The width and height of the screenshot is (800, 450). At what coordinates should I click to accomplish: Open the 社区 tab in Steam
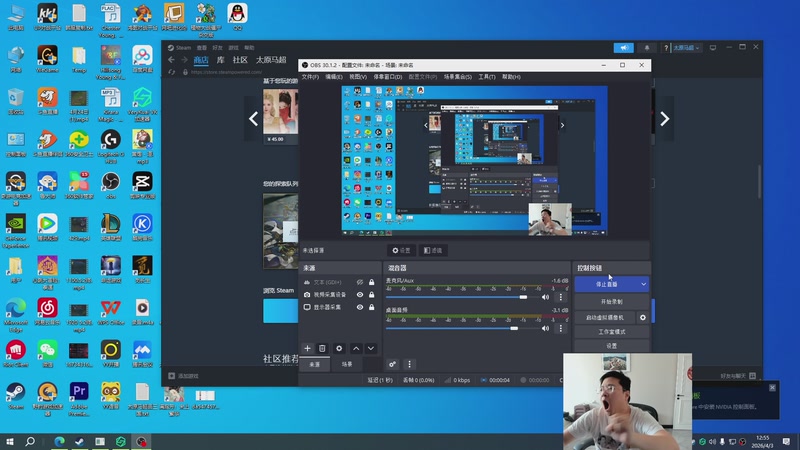(x=240, y=60)
